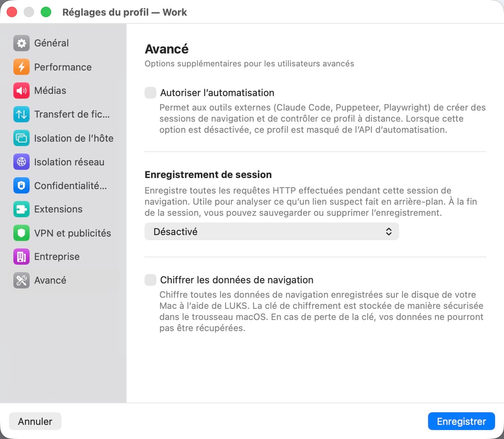This screenshot has height=439, width=504.
Task: Open Isolation de l'hôte settings
Action: [x=64, y=138]
